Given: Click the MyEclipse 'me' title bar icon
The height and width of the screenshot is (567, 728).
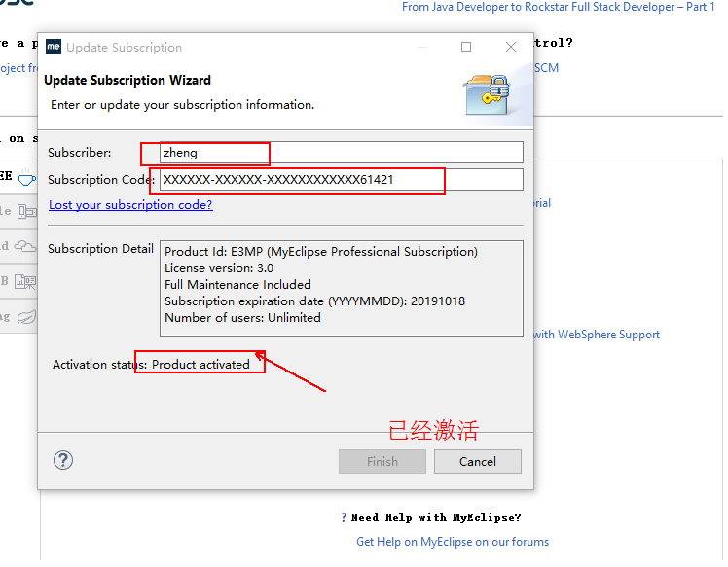Looking at the screenshot, I should pyautogui.click(x=54, y=47).
